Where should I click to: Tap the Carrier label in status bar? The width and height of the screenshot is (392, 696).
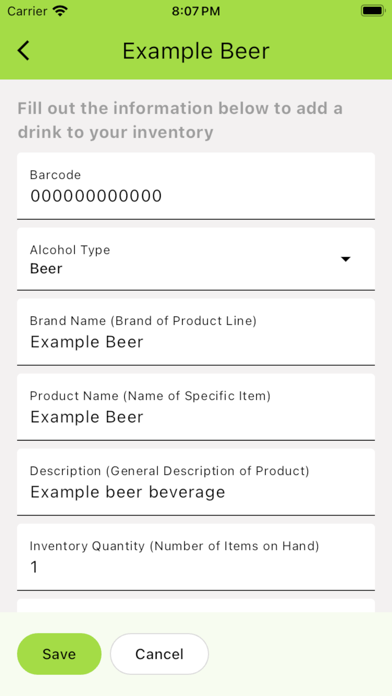[x=28, y=11]
